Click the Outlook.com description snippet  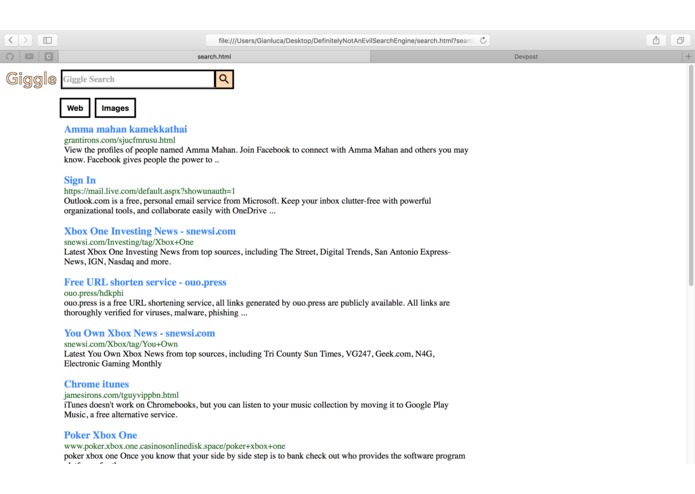click(x=247, y=206)
